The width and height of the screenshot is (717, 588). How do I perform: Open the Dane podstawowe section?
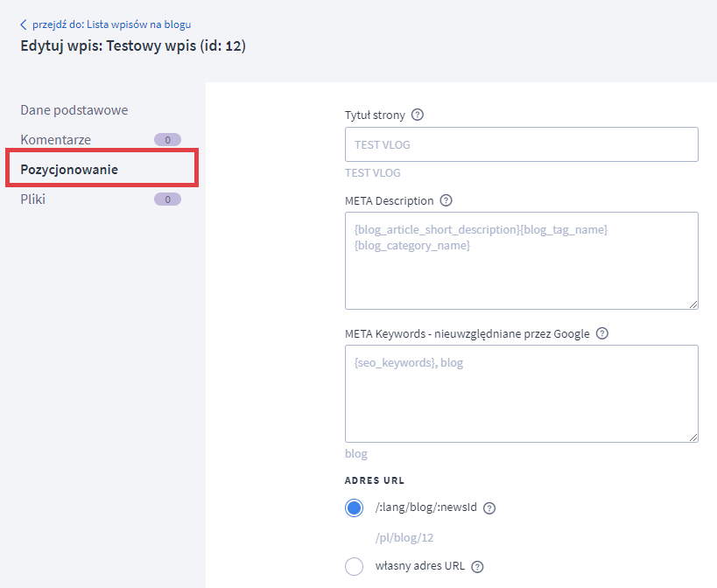74,110
